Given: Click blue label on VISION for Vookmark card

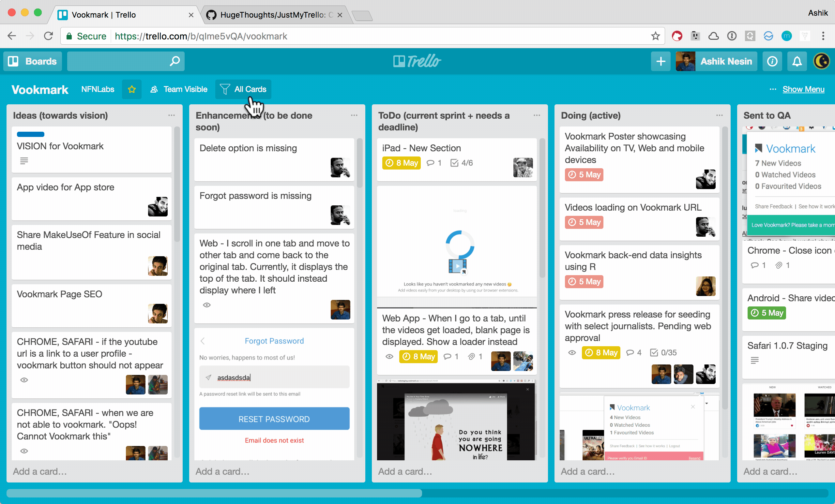Looking at the screenshot, I should point(31,134).
